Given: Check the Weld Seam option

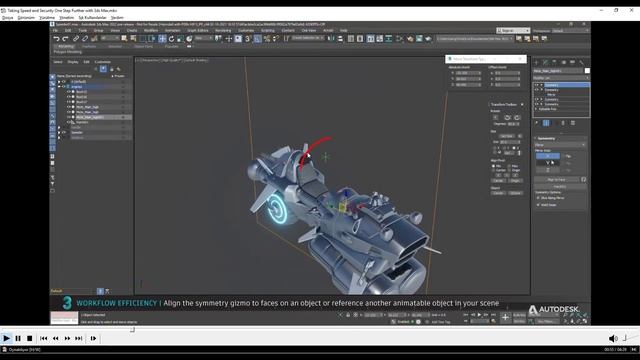Looking at the screenshot, I should coord(538,205).
